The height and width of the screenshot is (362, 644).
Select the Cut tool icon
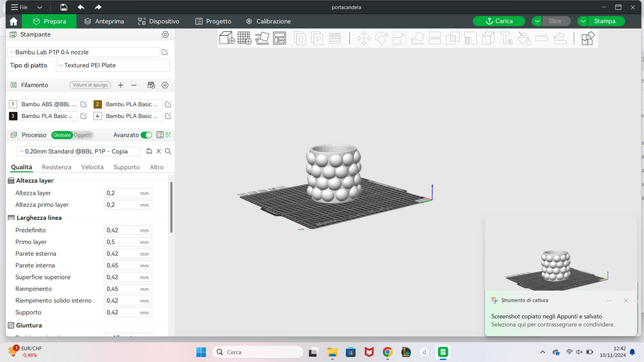(435, 38)
